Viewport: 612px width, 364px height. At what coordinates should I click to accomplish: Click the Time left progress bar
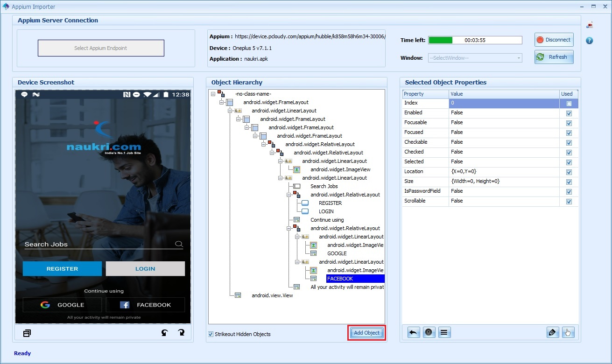point(475,40)
